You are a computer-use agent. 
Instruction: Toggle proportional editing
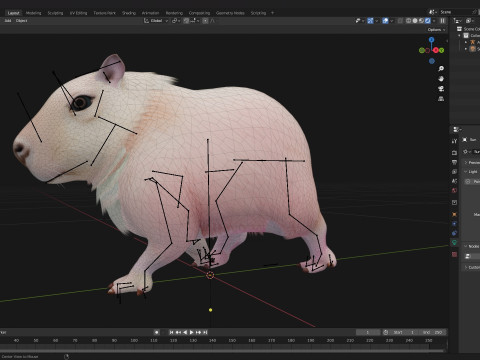[x=205, y=21]
